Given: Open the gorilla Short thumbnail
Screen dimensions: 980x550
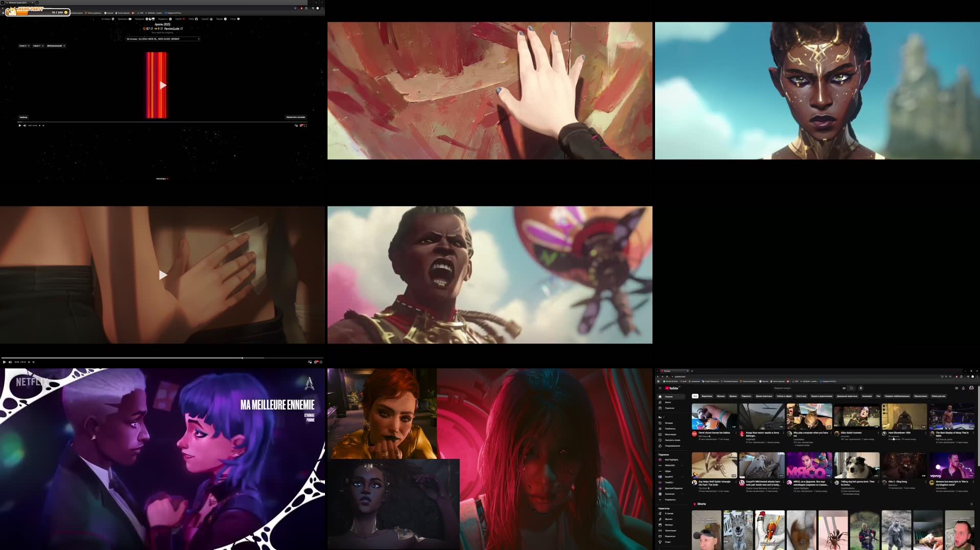Looking at the screenshot, I should [x=896, y=530].
